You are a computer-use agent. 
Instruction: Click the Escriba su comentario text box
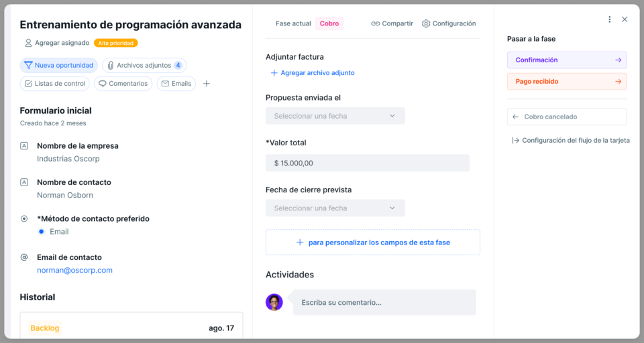pos(384,303)
